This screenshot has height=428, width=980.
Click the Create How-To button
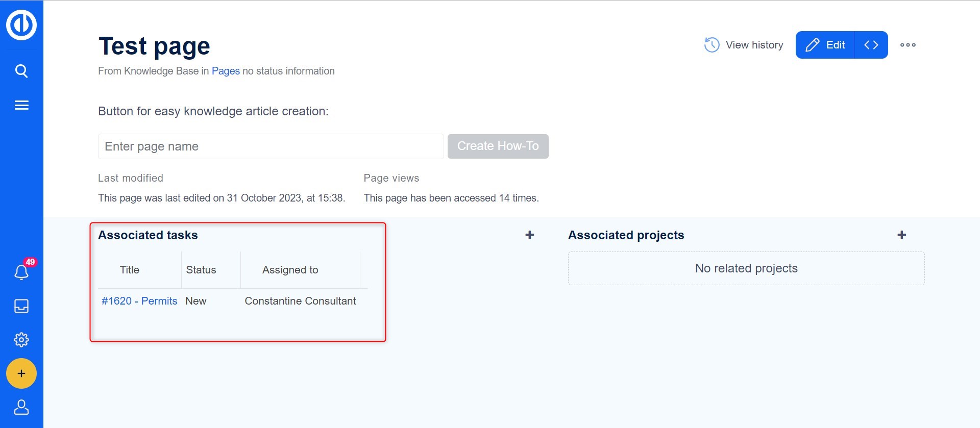click(498, 146)
